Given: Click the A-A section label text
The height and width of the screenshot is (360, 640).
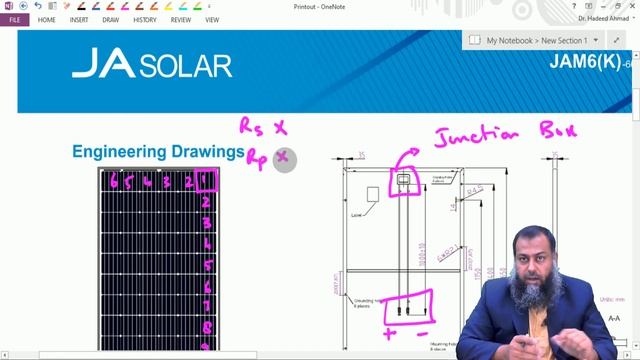Looking at the screenshot, I should coord(614,318).
